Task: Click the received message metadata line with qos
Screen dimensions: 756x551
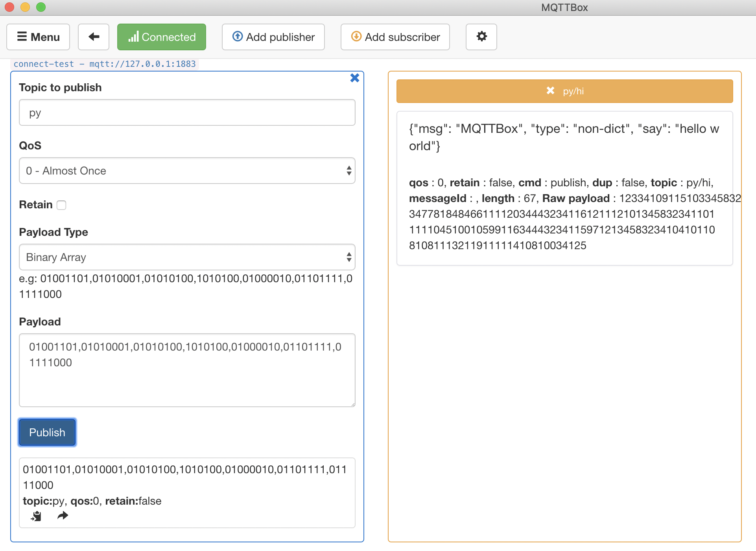Action: point(561,183)
